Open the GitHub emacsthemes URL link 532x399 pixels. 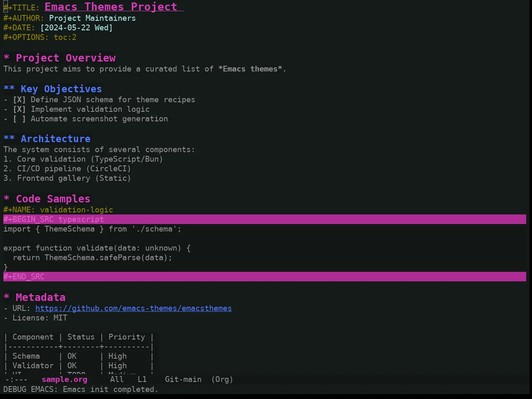coord(133,308)
